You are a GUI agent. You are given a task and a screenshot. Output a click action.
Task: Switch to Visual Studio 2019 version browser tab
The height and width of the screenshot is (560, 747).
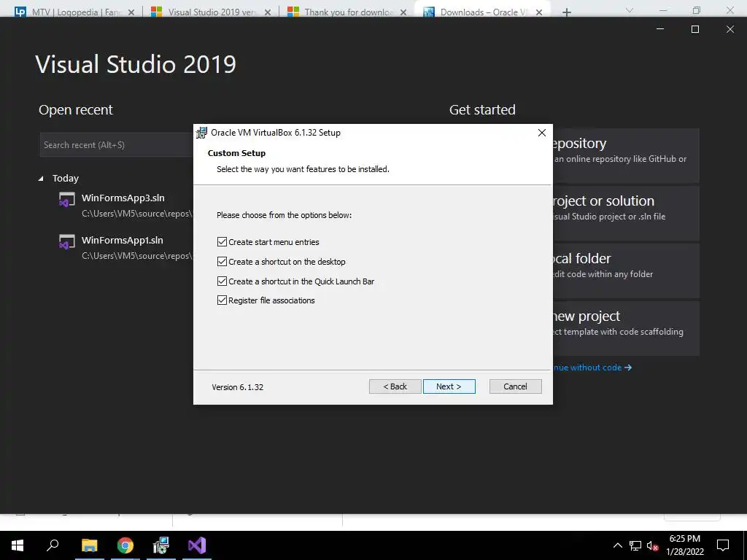click(209, 12)
